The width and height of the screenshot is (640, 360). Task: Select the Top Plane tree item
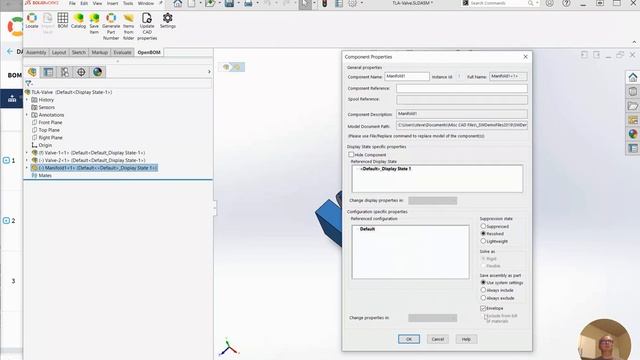coord(49,130)
